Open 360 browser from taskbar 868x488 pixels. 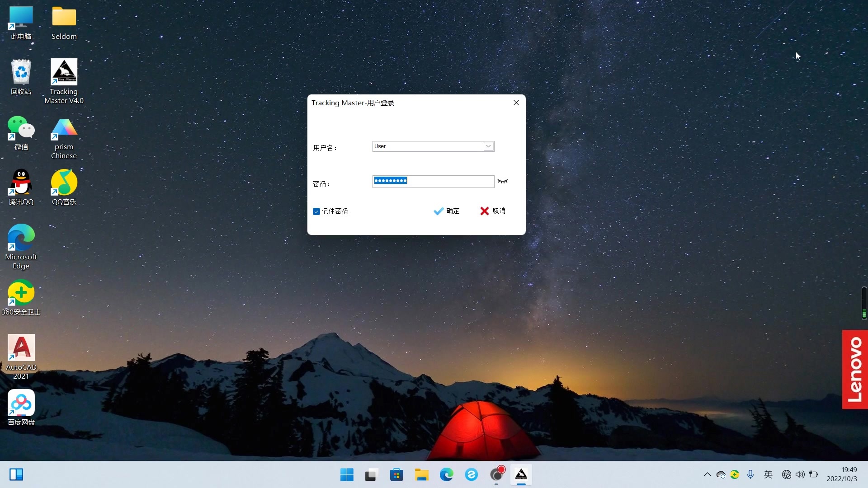tap(471, 474)
